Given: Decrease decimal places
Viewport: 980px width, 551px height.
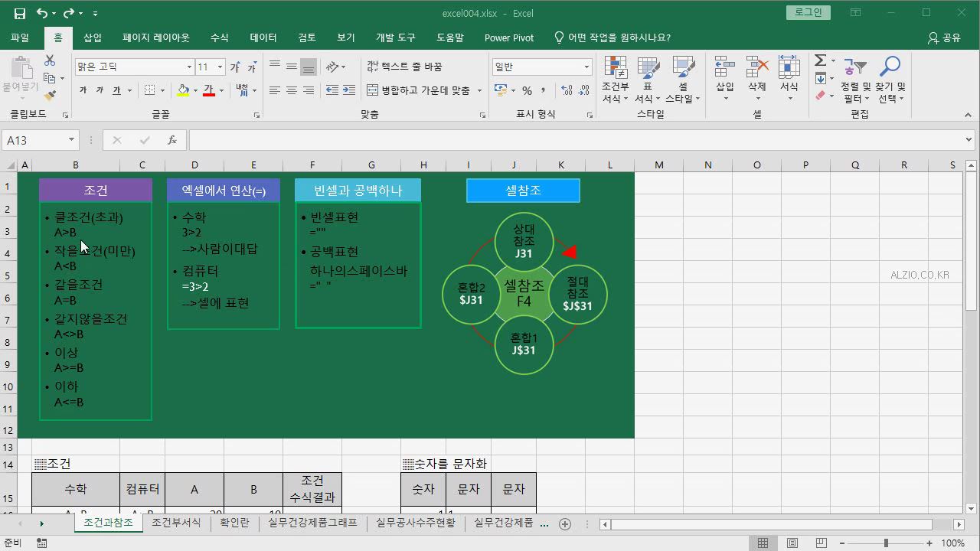Looking at the screenshot, I should pyautogui.click(x=585, y=90).
